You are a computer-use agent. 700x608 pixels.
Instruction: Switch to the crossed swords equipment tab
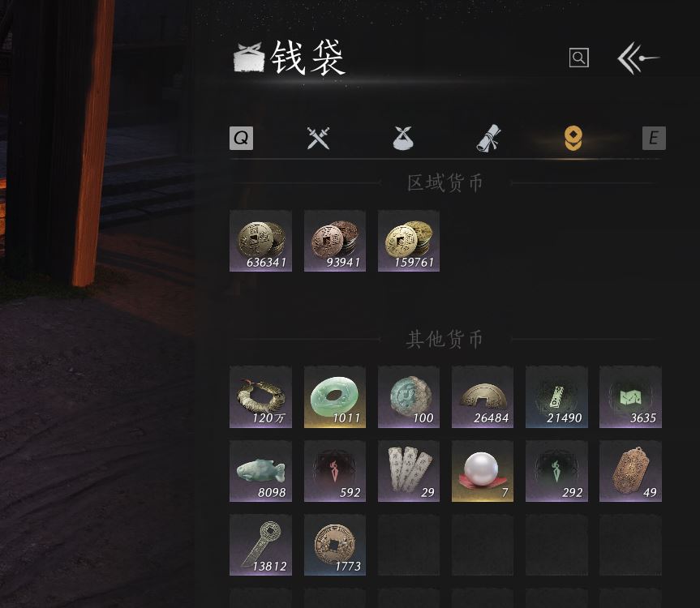pos(318,138)
